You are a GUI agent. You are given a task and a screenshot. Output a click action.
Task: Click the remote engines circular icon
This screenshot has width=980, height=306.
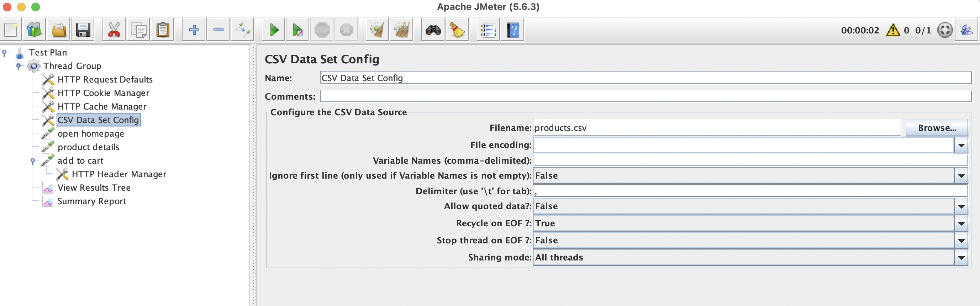[945, 30]
